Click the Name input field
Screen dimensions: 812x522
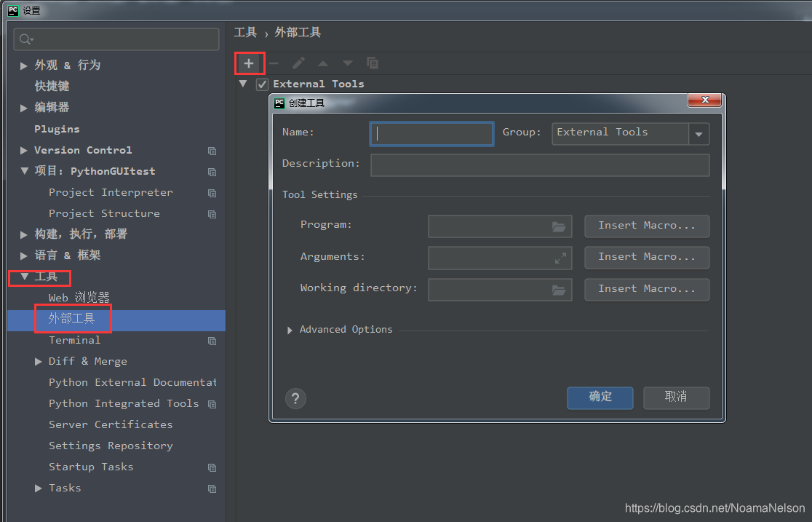coord(432,134)
